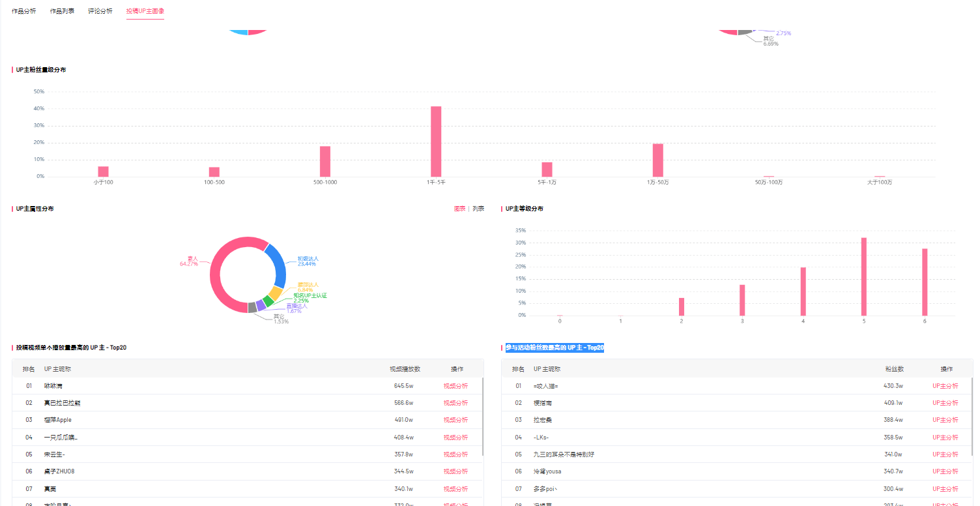Image resolution: width=980 pixels, height=506 pixels.
Task: Open 视频分析 for the 357.8w row
Action: pyautogui.click(x=455, y=454)
